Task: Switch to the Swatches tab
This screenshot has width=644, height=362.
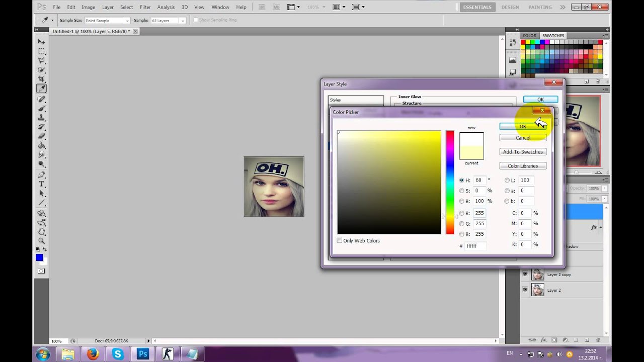Action: 553,35
